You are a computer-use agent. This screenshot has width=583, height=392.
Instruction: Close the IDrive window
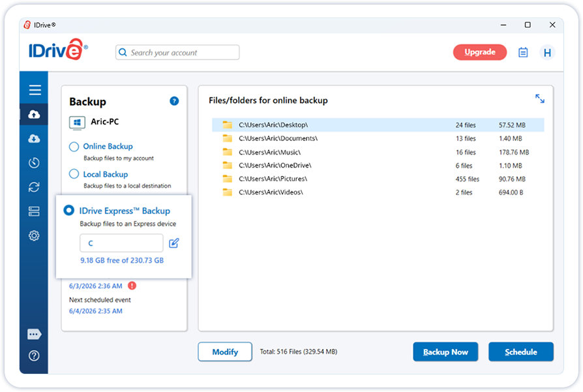pyautogui.click(x=552, y=25)
